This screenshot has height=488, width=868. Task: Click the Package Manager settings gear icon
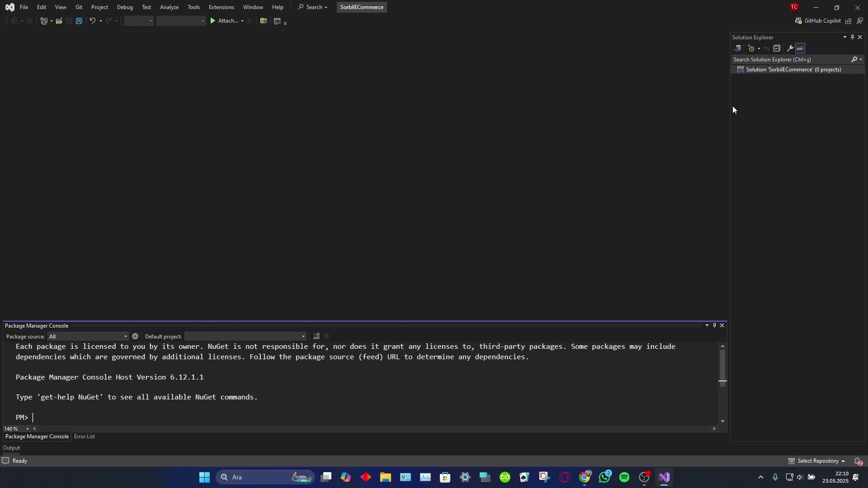tap(135, 337)
